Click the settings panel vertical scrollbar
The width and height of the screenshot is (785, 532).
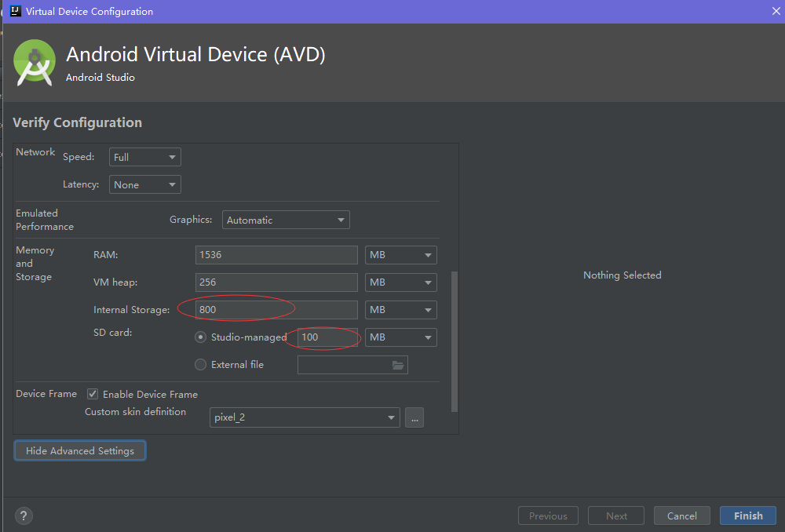[x=455, y=341]
